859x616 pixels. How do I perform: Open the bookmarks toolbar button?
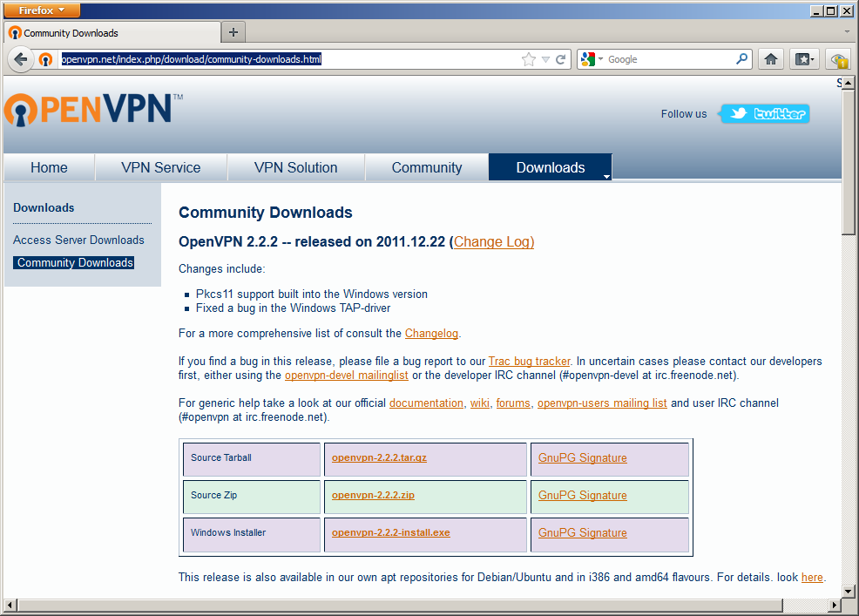[x=803, y=59]
